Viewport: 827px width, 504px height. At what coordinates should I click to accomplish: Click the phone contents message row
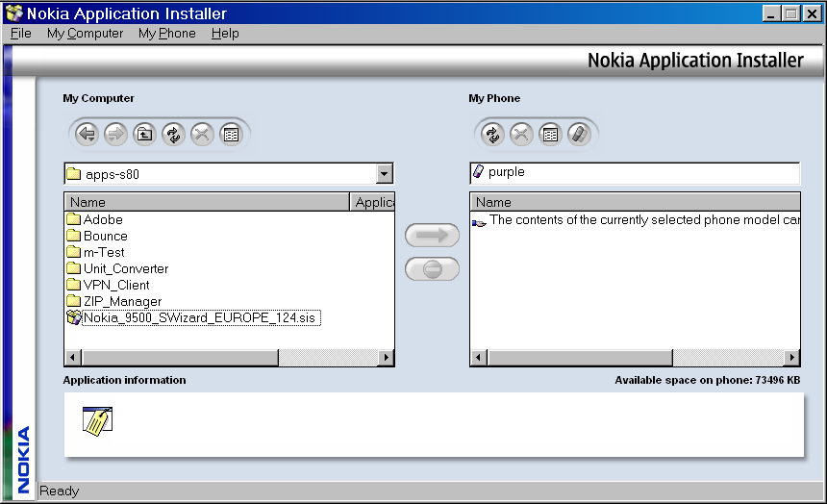coord(636,220)
